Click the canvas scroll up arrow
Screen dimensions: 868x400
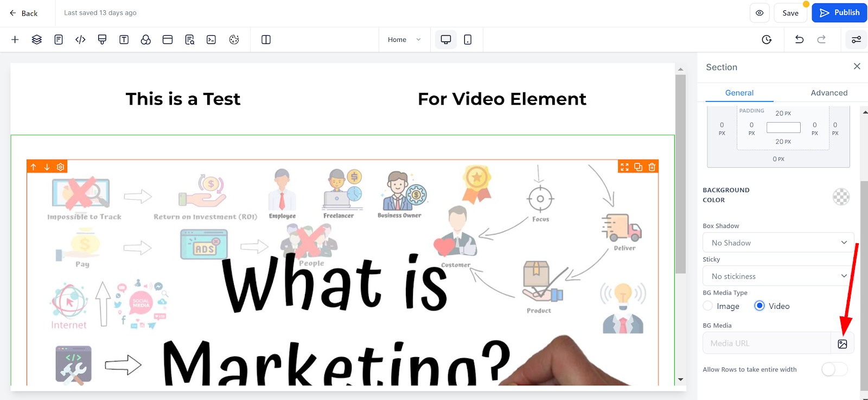(x=681, y=69)
